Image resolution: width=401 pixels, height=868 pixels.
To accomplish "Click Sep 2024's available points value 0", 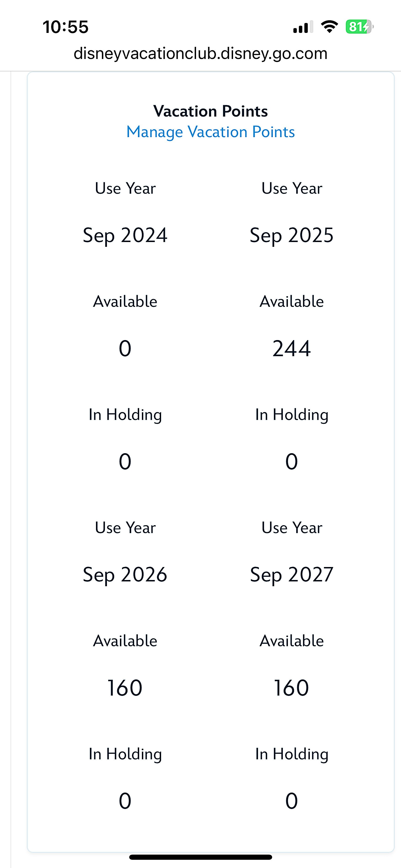I will [x=125, y=349].
